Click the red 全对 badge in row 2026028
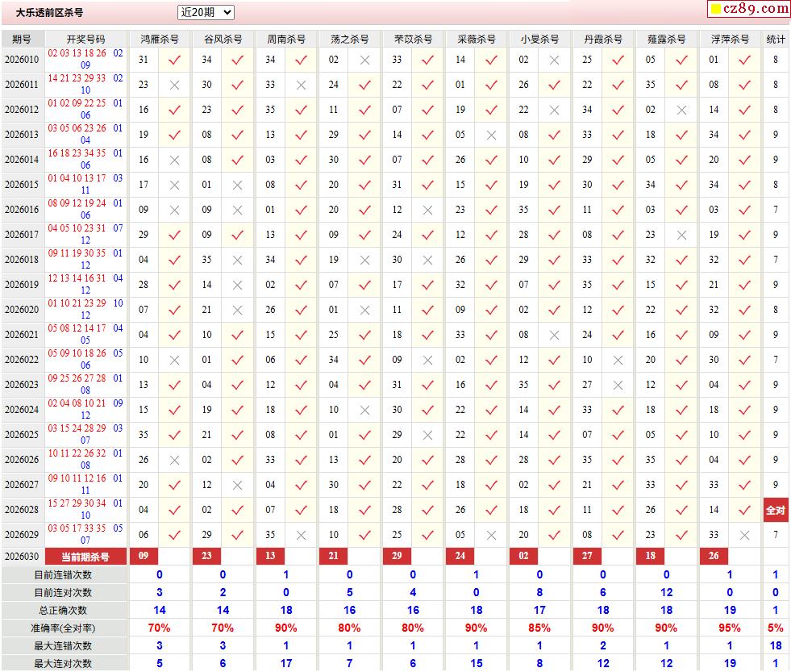The image size is (791, 672). (776, 510)
